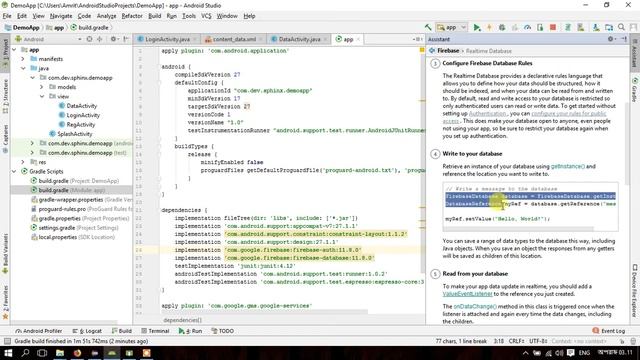Hide the Project panel with the pin icon
Viewport: 640px width, 360px height.
pos(126,39)
